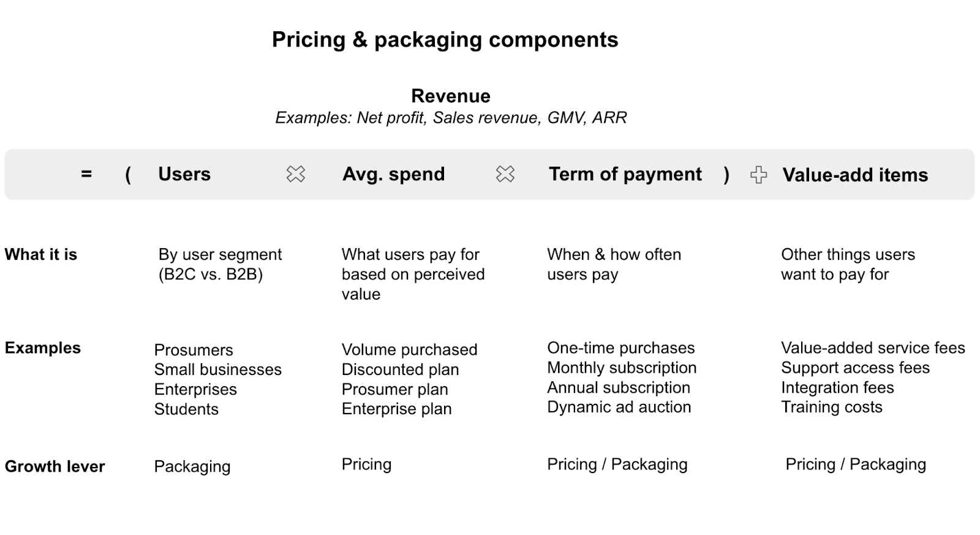Click the Growth lever row label
980x535 pixels.
point(55,466)
